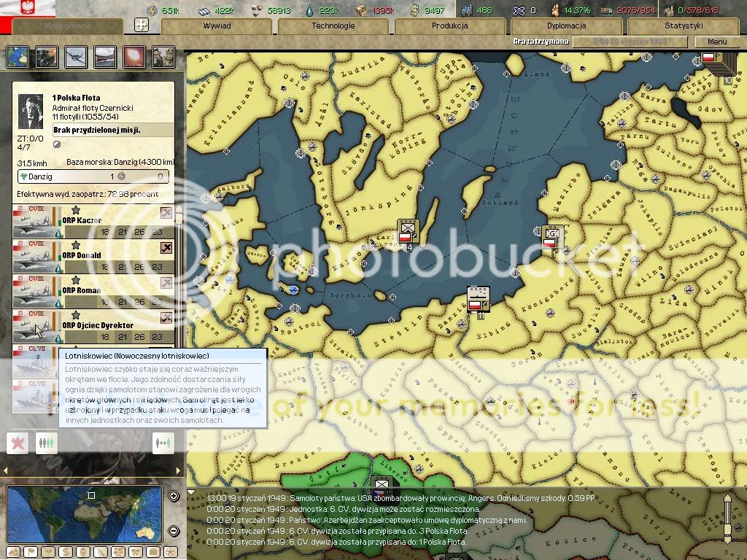Toggle the checkbox for ORP Roman
Viewport: 747px width, 560px height.
[166, 283]
